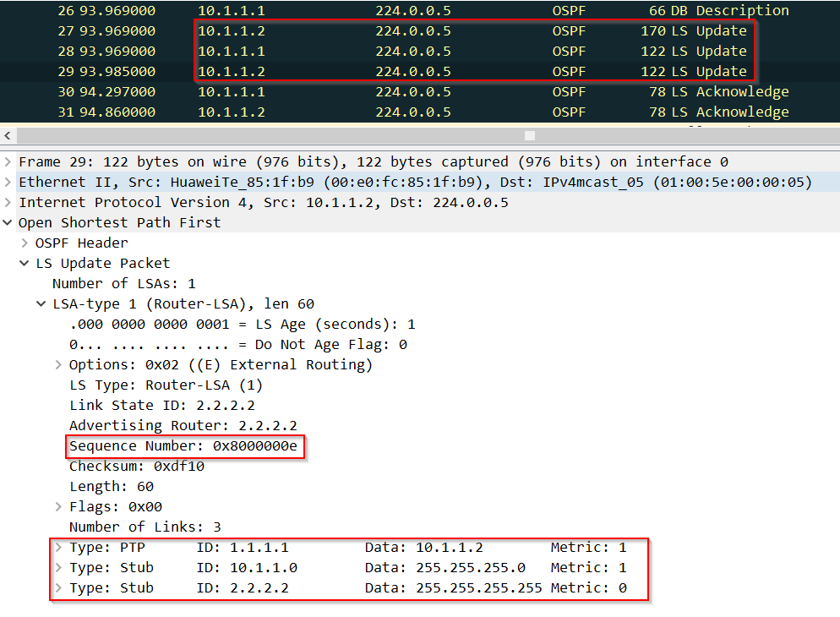Image resolution: width=840 pixels, height=617 pixels.
Task: Select Number of Links: 3 field
Action: 145,527
